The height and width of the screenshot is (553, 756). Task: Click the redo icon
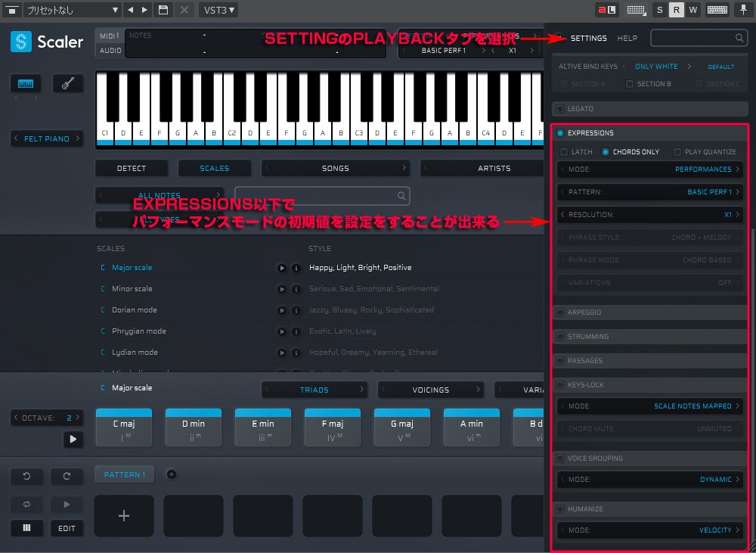coord(67,477)
